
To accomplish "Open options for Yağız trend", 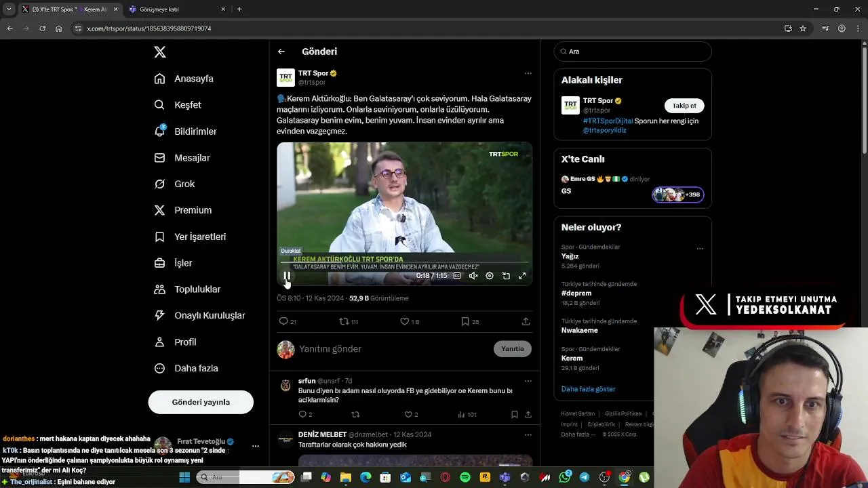I will 700,248.
